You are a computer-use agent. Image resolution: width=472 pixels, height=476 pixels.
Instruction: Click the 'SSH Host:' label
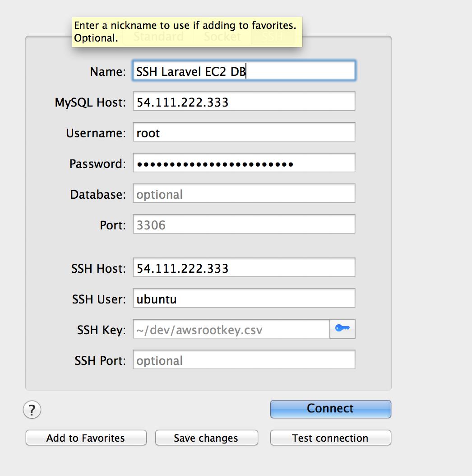point(98,269)
